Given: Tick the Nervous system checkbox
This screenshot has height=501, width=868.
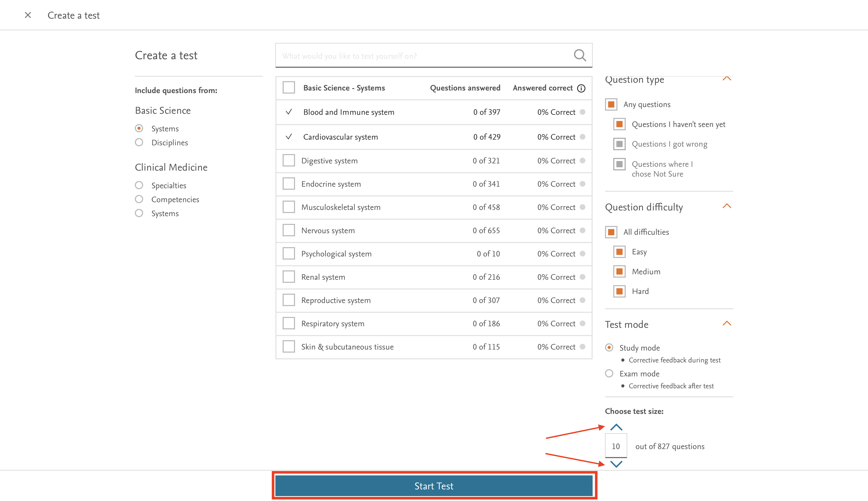Looking at the screenshot, I should click(x=289, y=230).
